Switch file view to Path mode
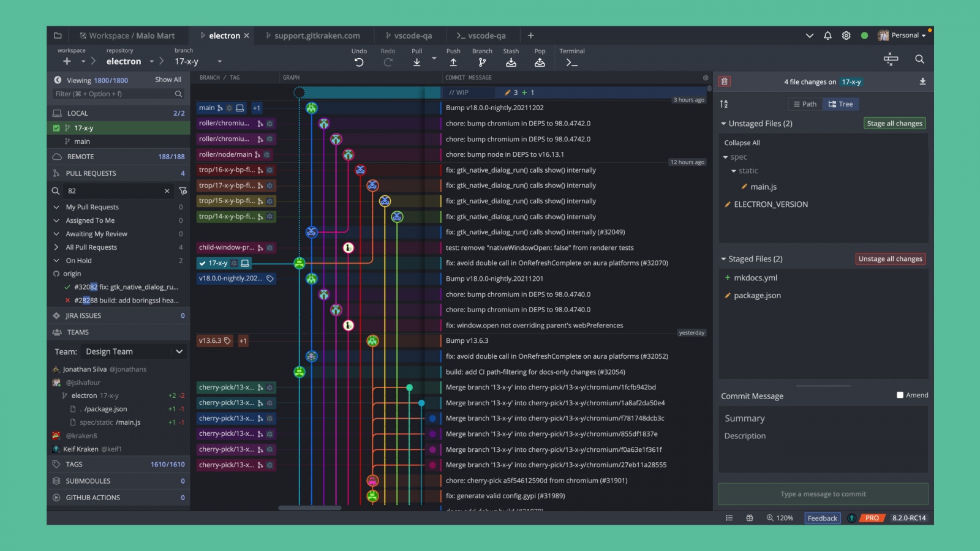Viewport: 980px width, 551px height. pos(804,103)
